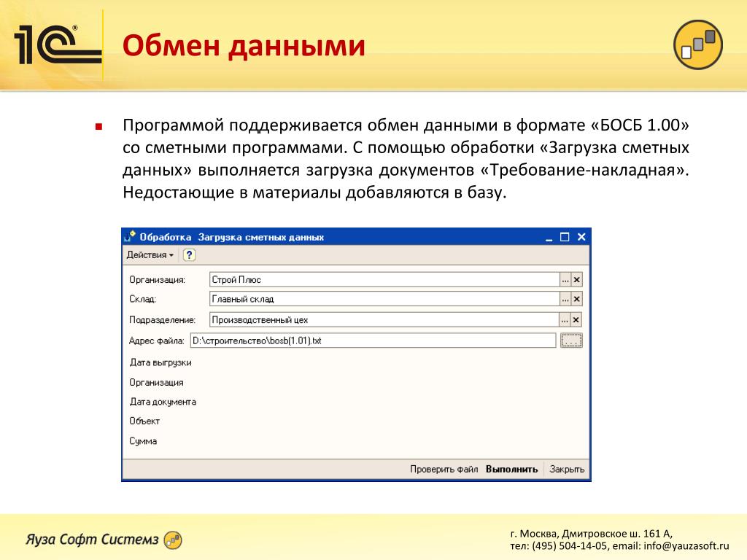The image size is (747, 560).
Task: Click the Склад field showing Главный склад
Action: (384, 299)
